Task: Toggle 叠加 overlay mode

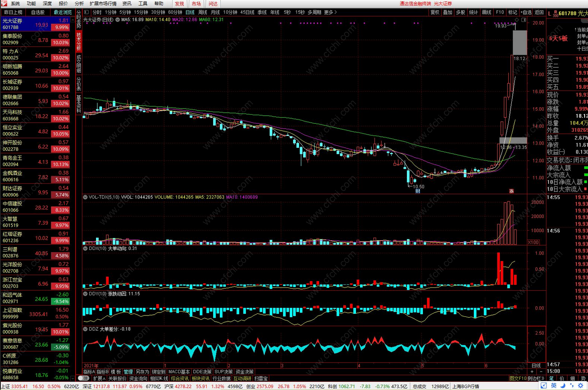Action: click(447, 12)
